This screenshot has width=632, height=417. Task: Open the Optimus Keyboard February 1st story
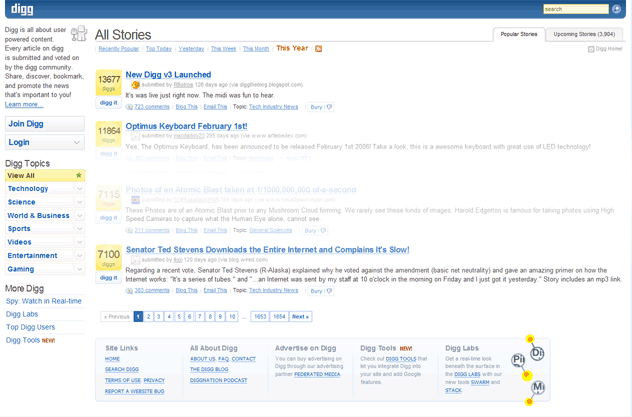(x=187, y=126)
